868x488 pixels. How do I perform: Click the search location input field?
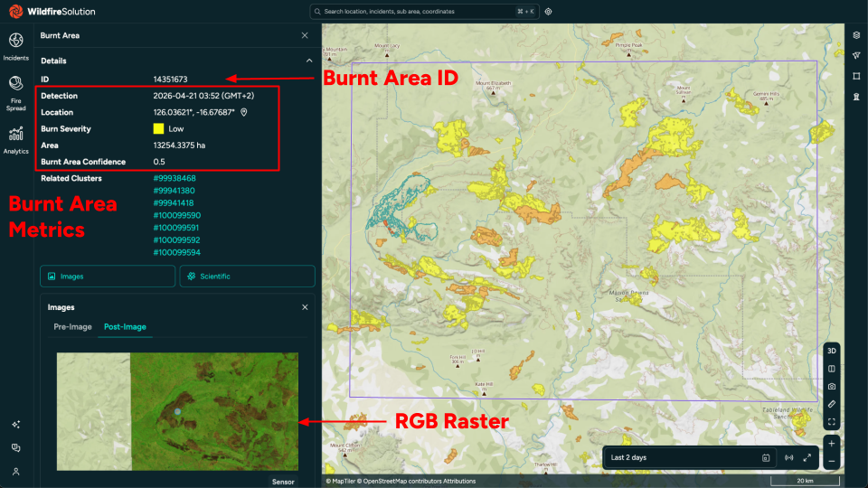423,11
